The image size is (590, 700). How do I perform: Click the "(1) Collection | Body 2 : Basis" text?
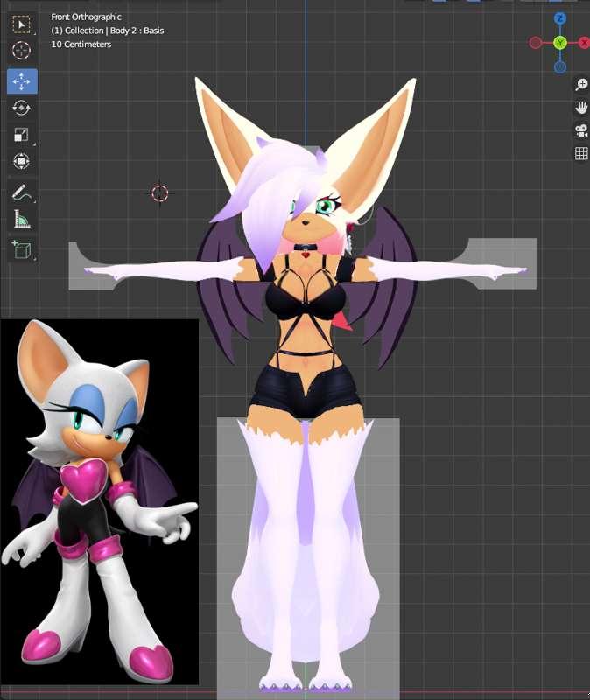pos(108,31)
